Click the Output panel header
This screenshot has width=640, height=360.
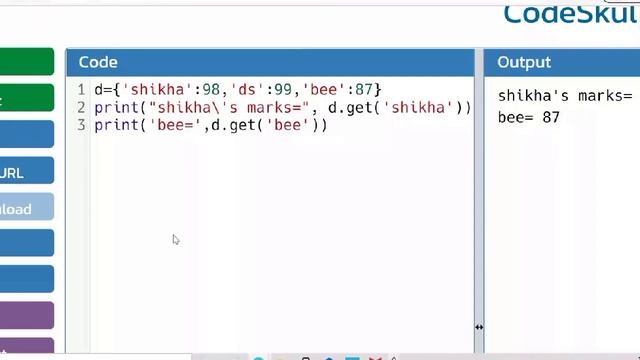[562, 62]
